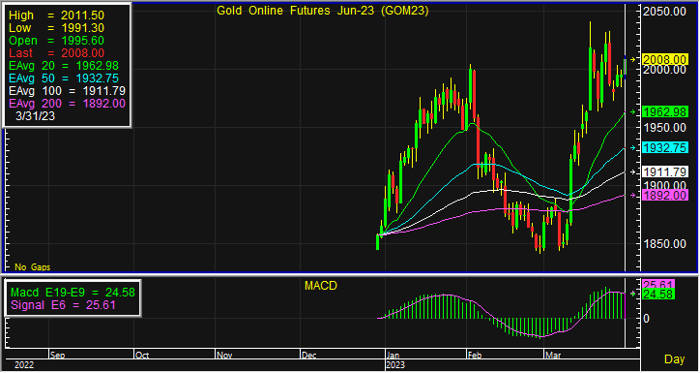Click the magenta 25.61 MACD axis tag
This screenshot has height=373, width=700.
point(658,284)
